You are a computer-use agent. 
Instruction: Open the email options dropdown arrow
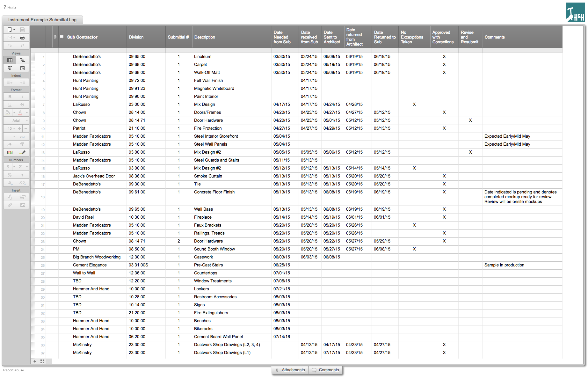tap(14, 38)
